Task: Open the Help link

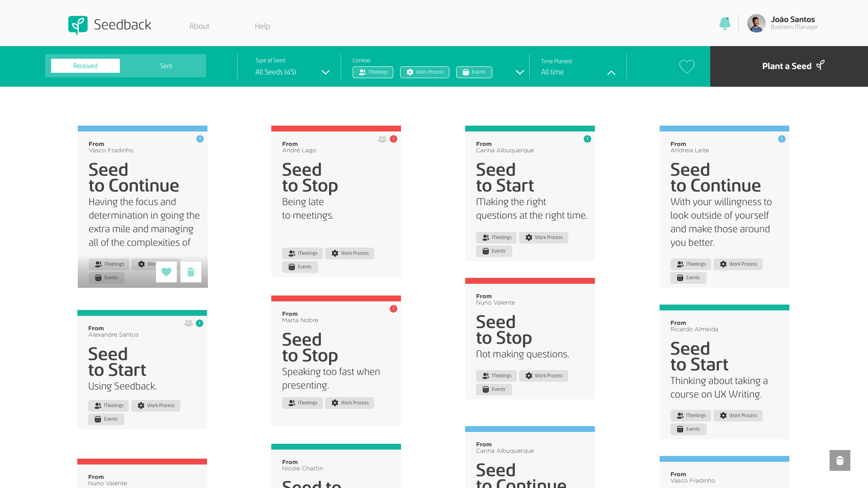Action: tap(262, 26)
